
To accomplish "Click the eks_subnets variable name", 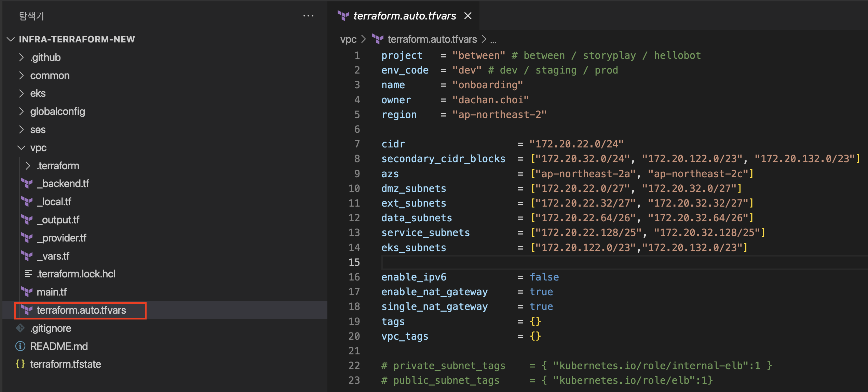I will pyautogui.click(x=413, y=248).
